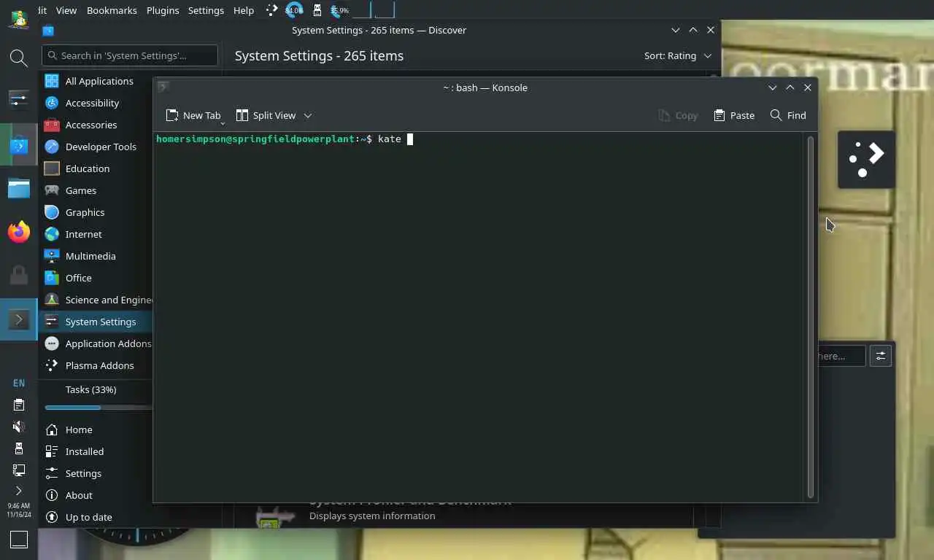Viewport: 934px width, 560px height.
Task: Open the Plugins menu
Action: [163, 10]
